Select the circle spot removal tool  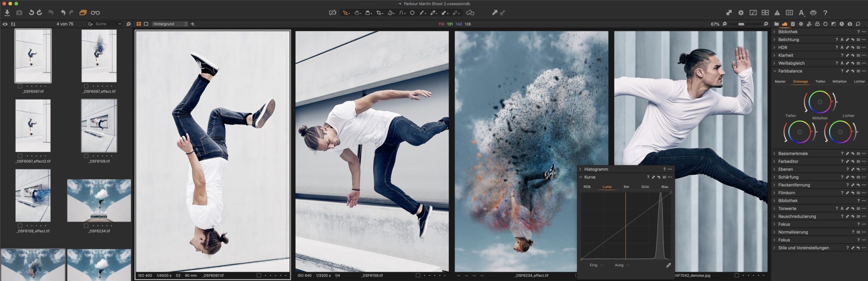tap(412, 13)
